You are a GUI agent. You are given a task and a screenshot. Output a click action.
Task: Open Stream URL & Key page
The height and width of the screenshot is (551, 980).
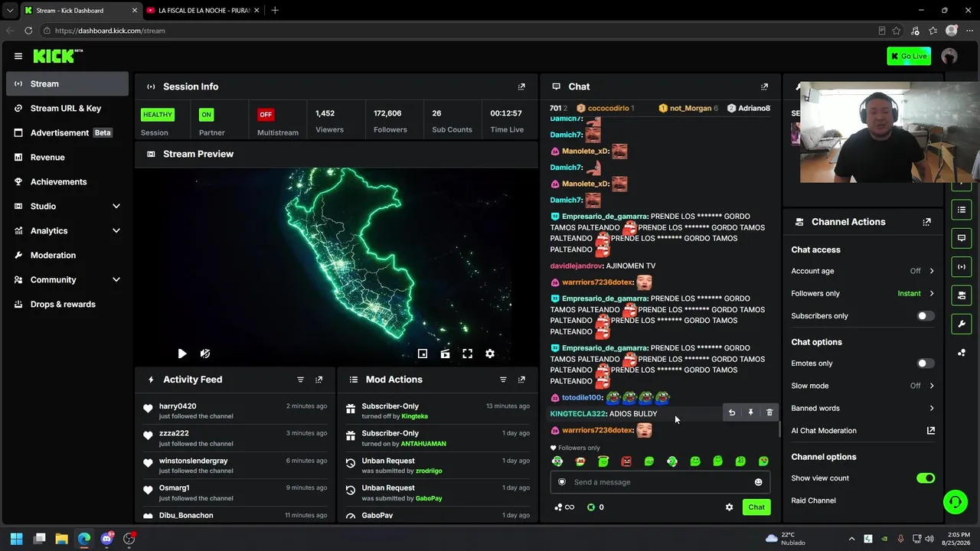67,108
